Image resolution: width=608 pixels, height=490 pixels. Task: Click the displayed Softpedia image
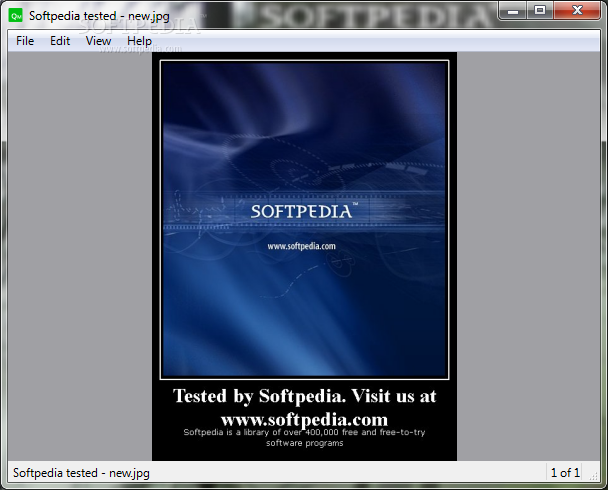tap(304, 257)
